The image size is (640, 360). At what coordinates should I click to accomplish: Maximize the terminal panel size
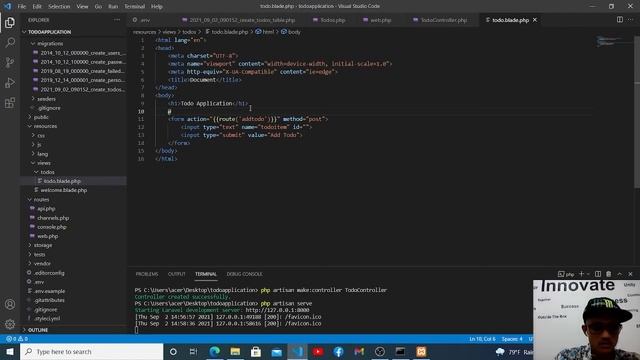(x=620, y=274)
